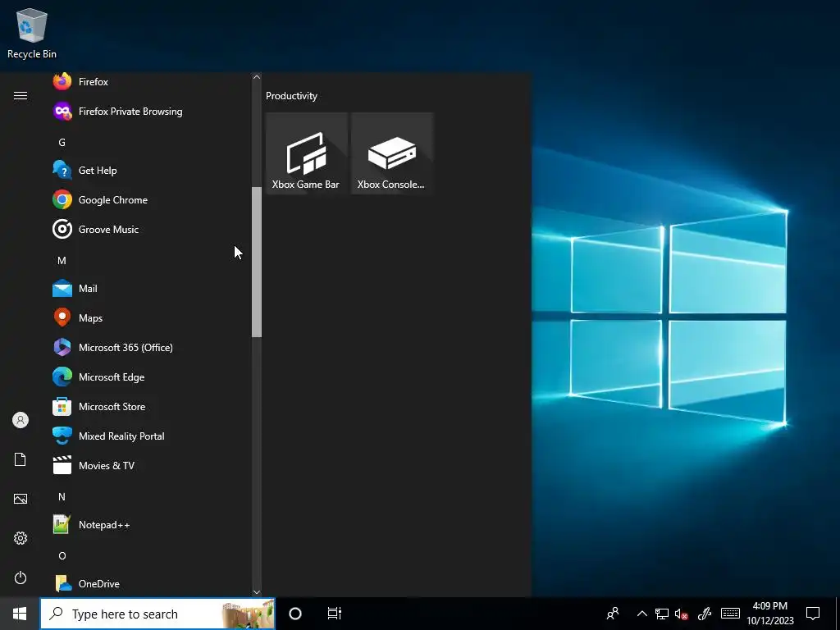This screenshot has height=630, width=840.
Task: Open Task View on the taskbar
Action: pyautogui.click(x=335, y=614)
